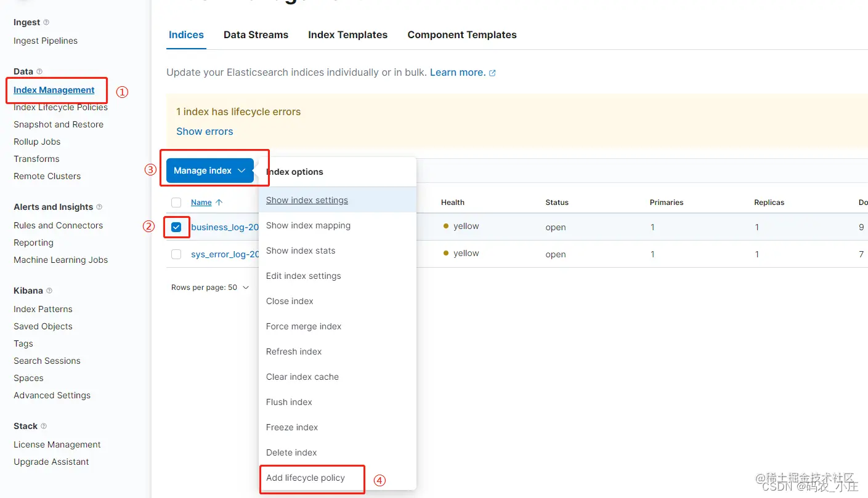Click open status in sys_error_log row

(x=556, y=254)
